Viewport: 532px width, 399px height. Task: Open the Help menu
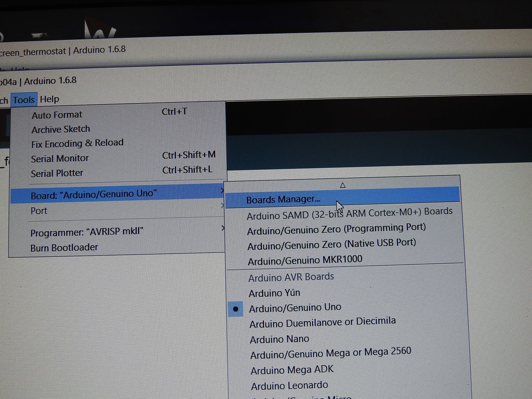(49, 99)
